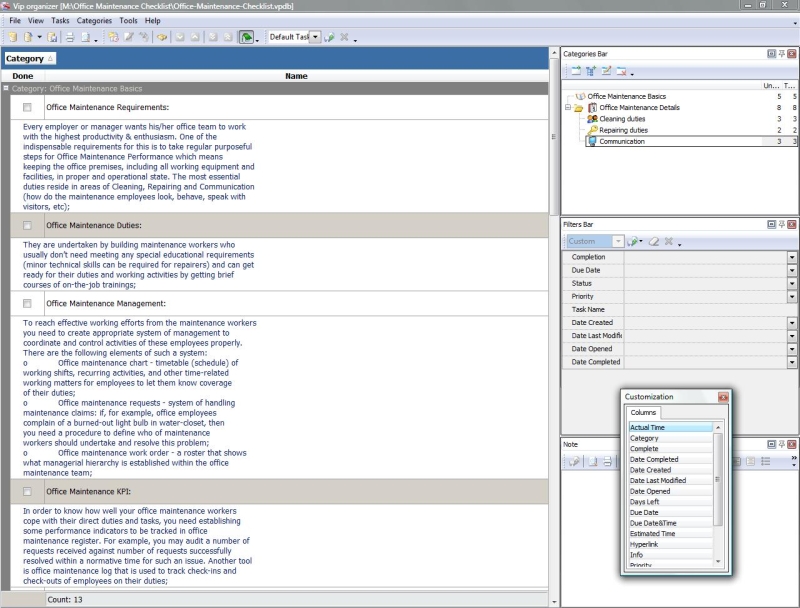Click the Delete Category icon in Categories Bar
This screenshot has width=800, height=608.
(620, 72)
